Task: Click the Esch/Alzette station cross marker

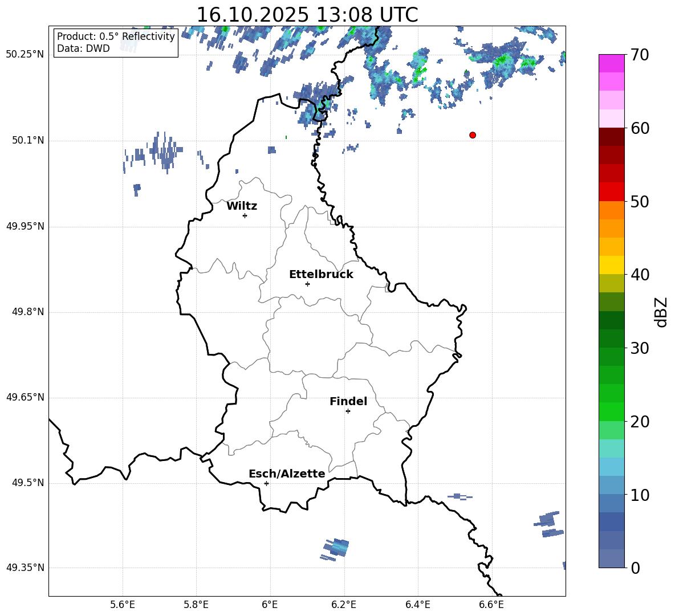Action: point(266,483)
